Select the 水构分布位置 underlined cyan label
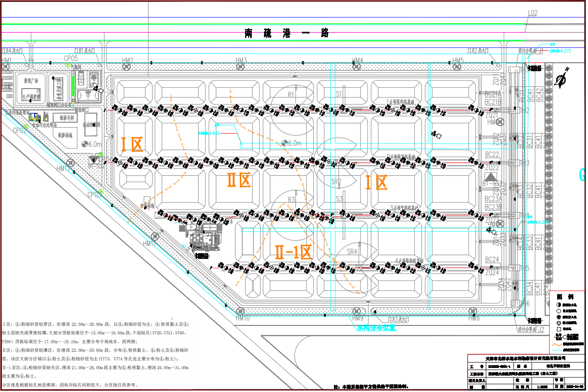588x392 pixels. pos(375,327)
